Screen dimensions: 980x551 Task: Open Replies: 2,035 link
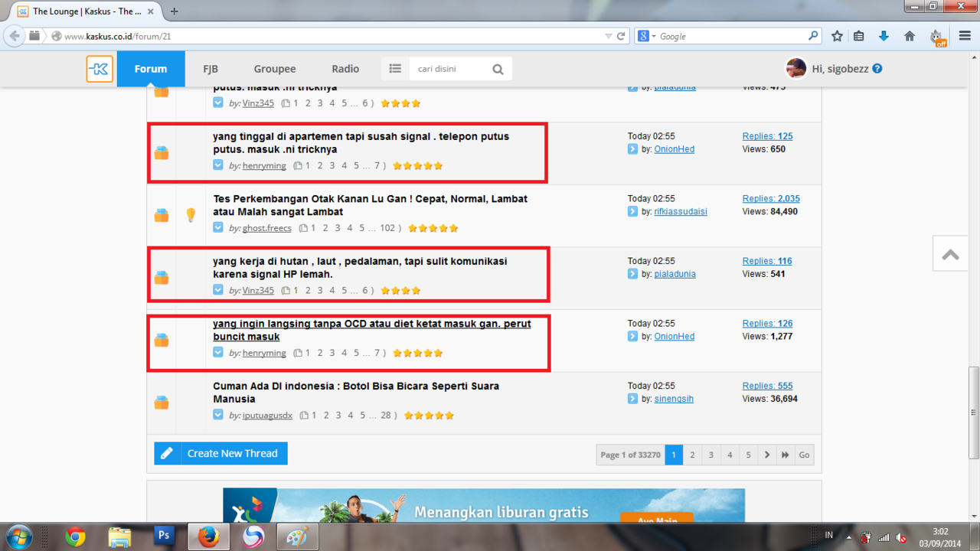pyautogui.click(x=771, y=198)
